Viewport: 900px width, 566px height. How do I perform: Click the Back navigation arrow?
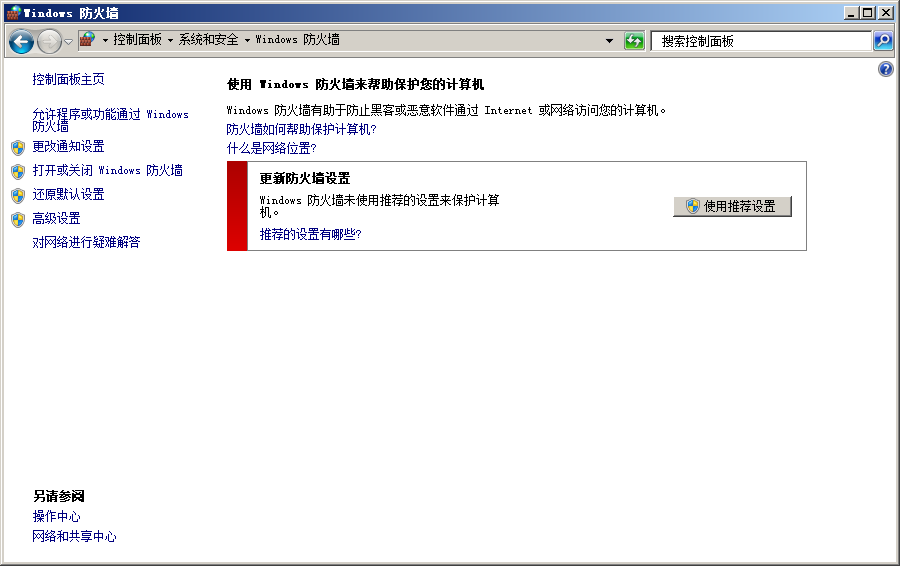pyautogui.click(x=22, y=41)
